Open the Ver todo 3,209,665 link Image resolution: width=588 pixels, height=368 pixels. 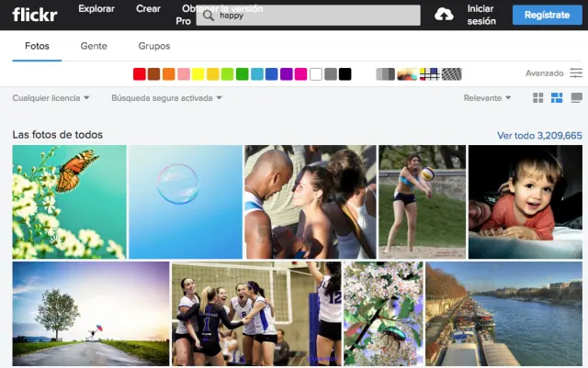(x=539, y=135)
